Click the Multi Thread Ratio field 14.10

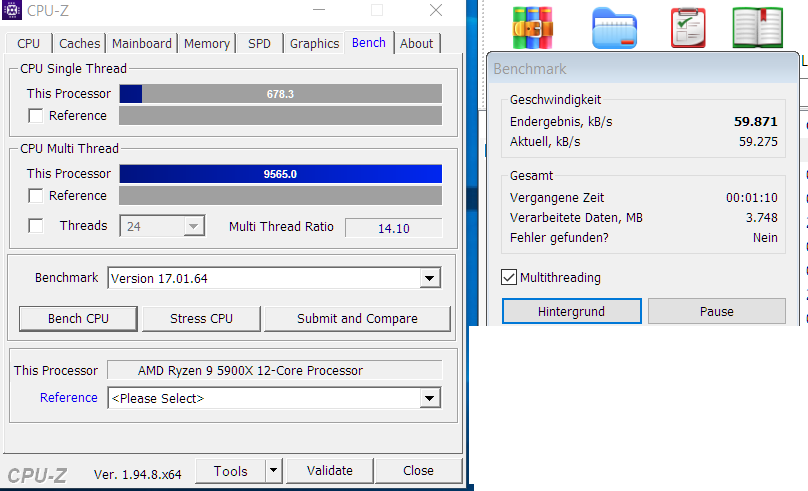click(x=394, y=228)
